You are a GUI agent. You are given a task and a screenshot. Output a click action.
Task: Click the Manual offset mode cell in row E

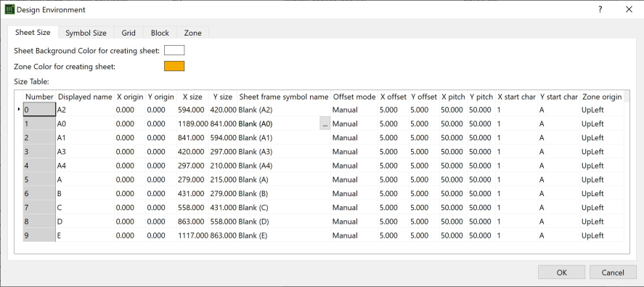tap(354, 235)
